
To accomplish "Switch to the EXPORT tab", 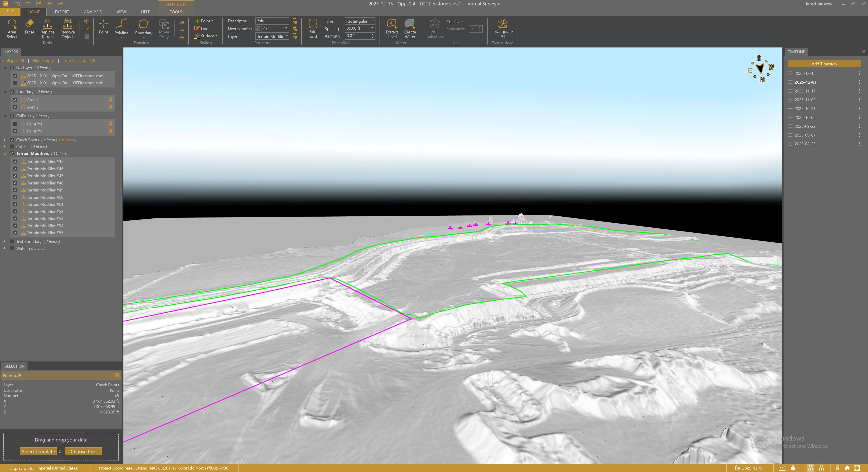I will coord(62,12).
